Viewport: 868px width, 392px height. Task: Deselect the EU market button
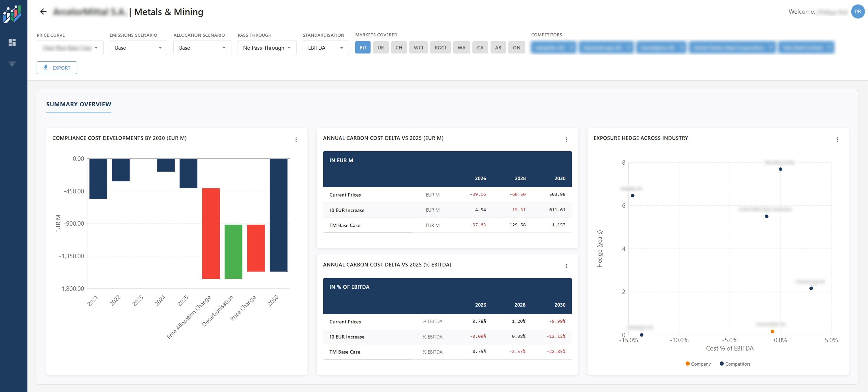tap(363, 48)
